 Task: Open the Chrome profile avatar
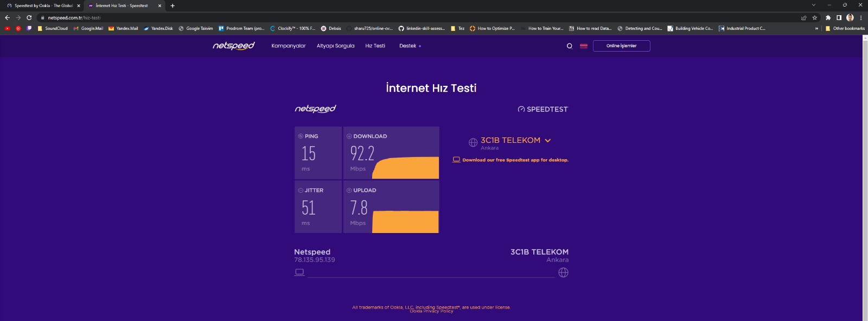pyautogui.click(x=850, y=18)
